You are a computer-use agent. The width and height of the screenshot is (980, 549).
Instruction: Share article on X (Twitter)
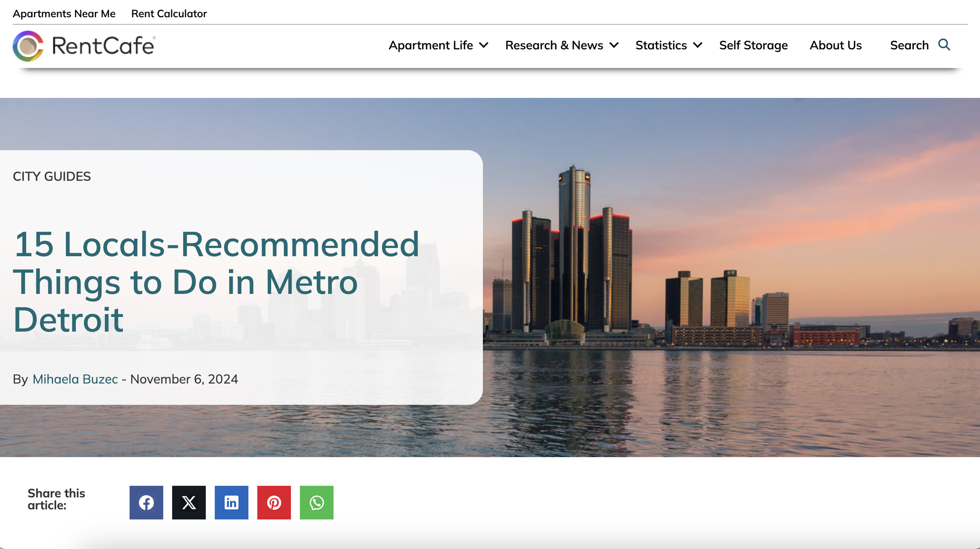click(189, 502)
